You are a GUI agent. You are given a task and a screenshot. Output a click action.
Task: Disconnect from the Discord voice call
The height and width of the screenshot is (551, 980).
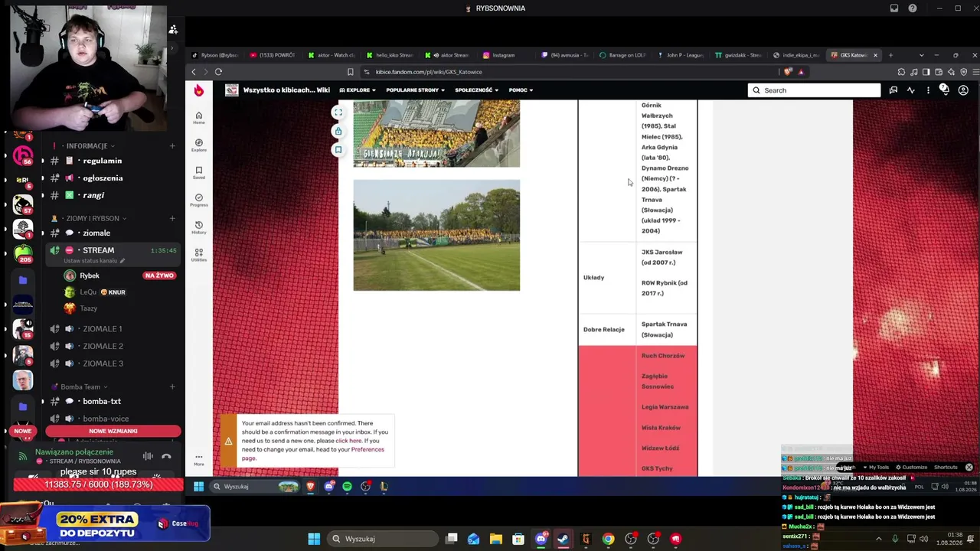pyautogui.click(x=166, y=456)
